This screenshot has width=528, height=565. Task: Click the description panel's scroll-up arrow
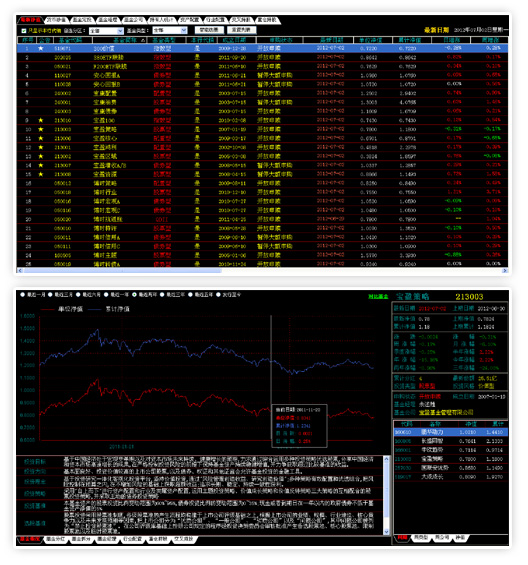pos(386,459)
